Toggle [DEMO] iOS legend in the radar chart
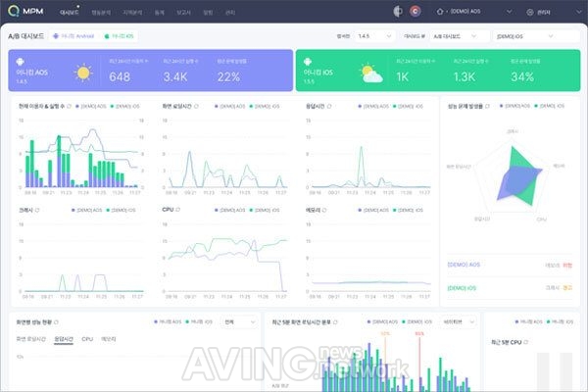588x392 pixels. (550, 106)
